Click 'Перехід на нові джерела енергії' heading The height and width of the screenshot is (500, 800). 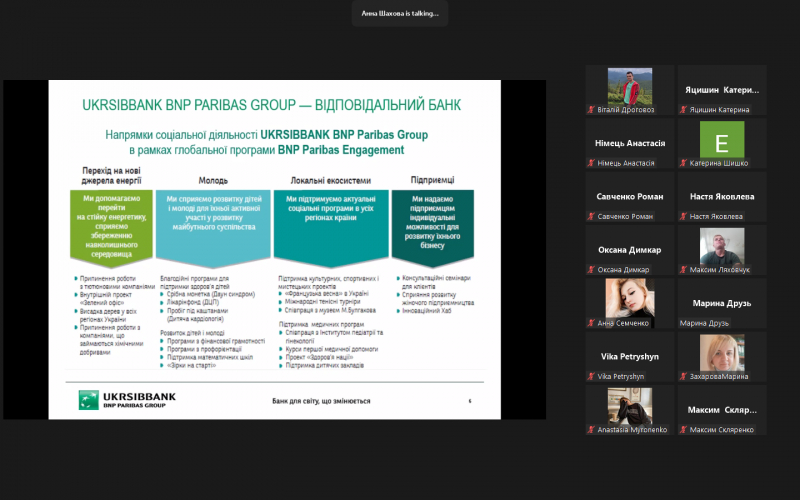(111, 176)
